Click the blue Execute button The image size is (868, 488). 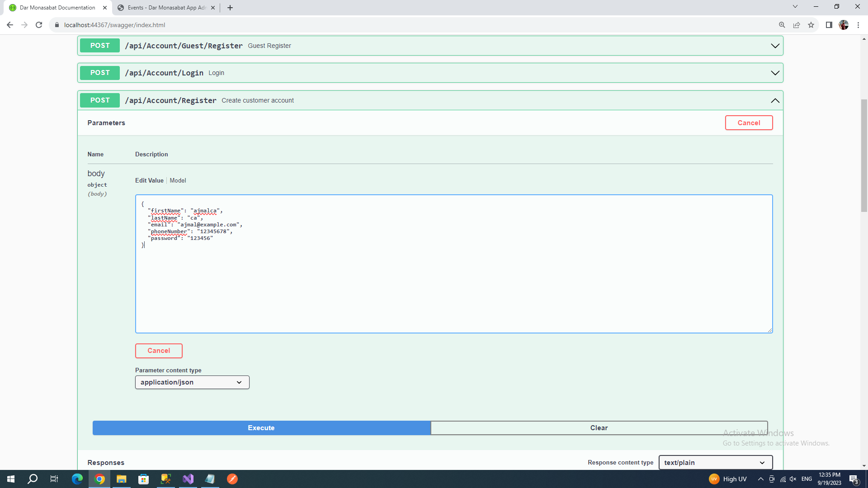pyautogui.click(x=261, y=428)
